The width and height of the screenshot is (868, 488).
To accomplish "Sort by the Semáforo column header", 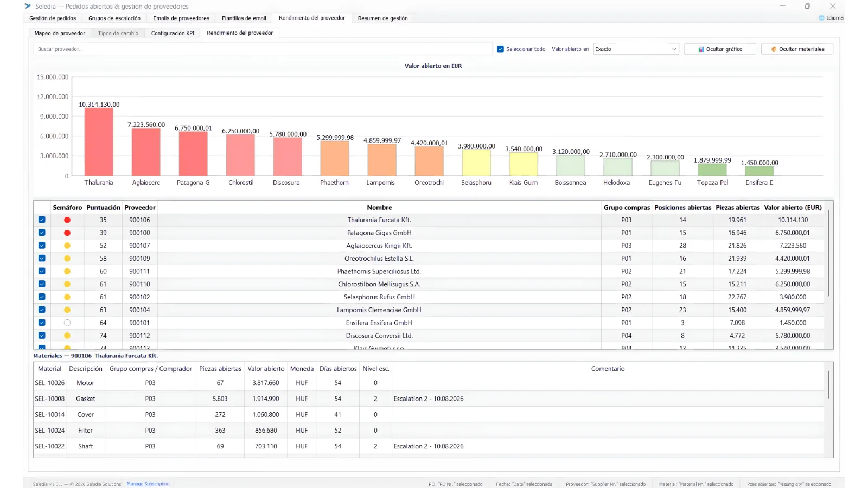I will click(x=67, y=207).
